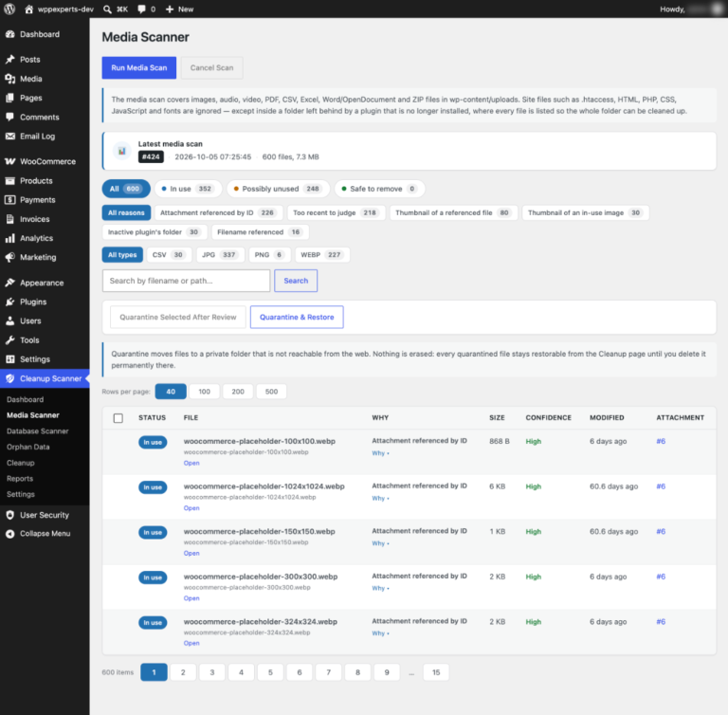Open Database Scanner submenu item
Screen dimensions: 728x715
[38, 431]
